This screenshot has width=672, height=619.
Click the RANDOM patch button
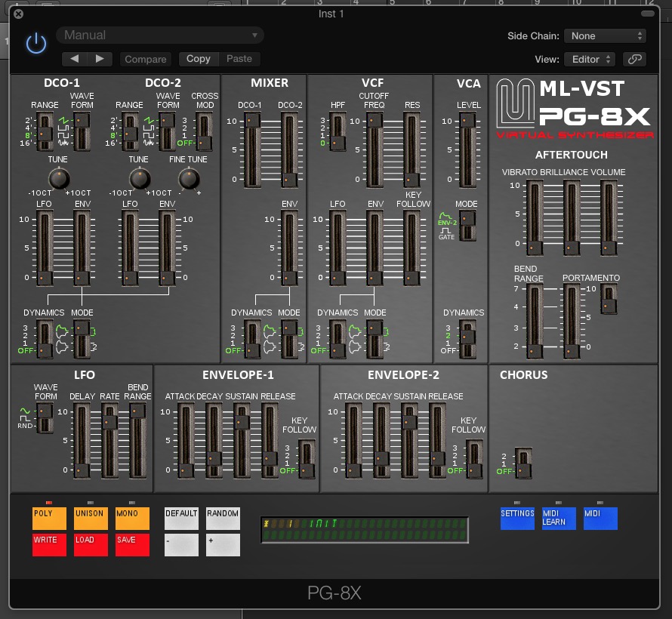coord(223,519)
